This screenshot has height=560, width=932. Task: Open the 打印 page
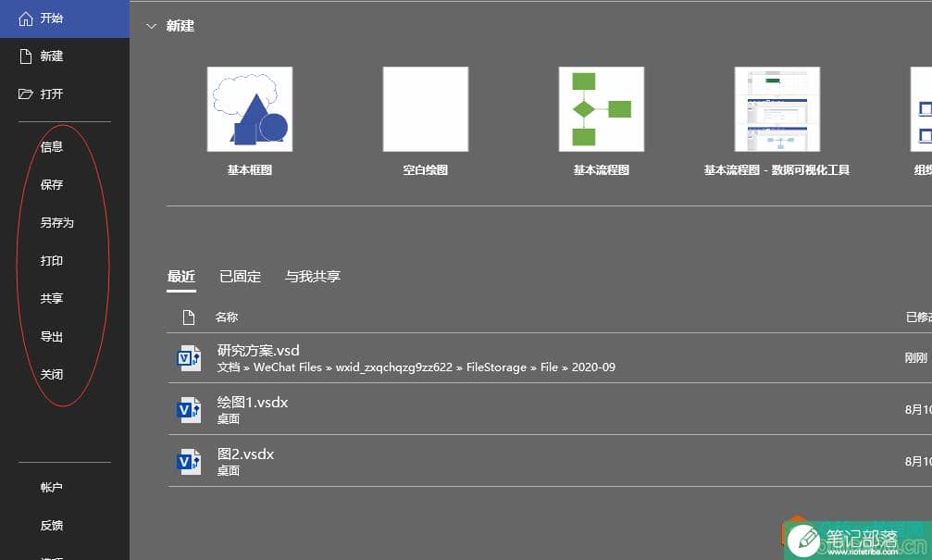click(52, 261)
